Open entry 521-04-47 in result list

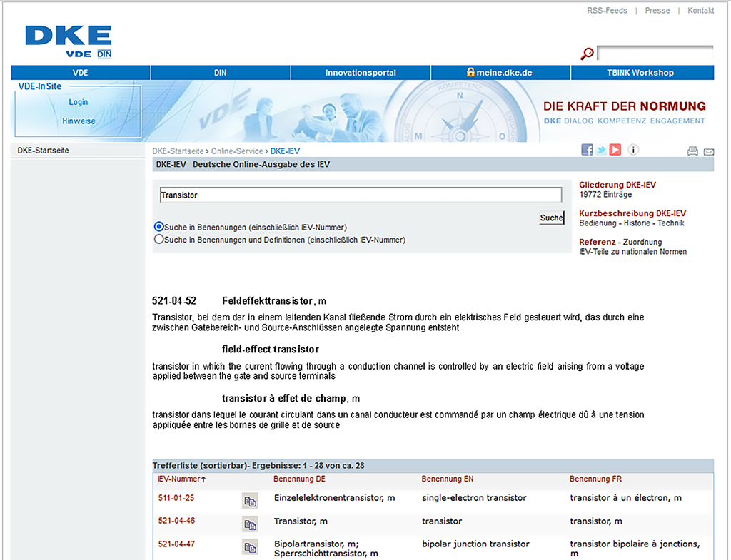[176, 544]
